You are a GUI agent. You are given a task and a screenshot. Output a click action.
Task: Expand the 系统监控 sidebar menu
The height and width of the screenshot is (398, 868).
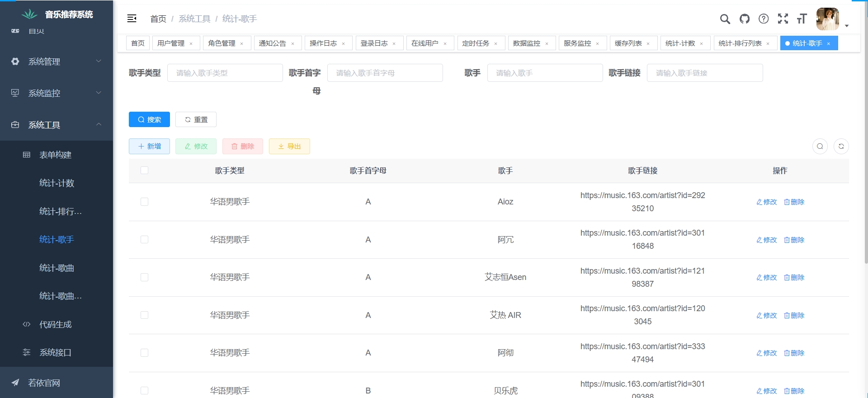tap(57, 93)
